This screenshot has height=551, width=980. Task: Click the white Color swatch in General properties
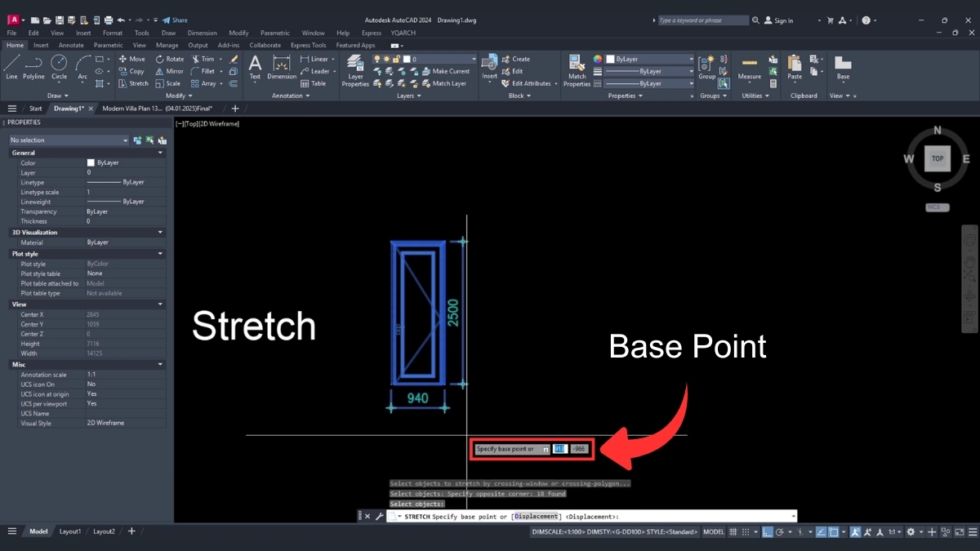coord(91,162)
